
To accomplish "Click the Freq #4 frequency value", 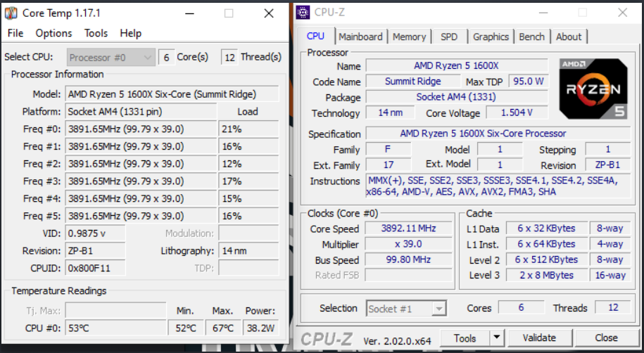I will (141, 199).
